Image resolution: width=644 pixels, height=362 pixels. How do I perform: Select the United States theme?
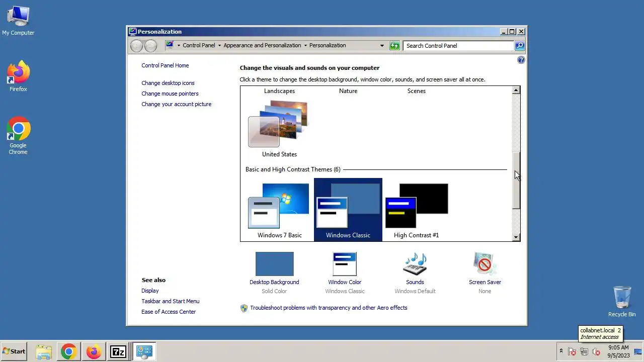tap(279, 129)
